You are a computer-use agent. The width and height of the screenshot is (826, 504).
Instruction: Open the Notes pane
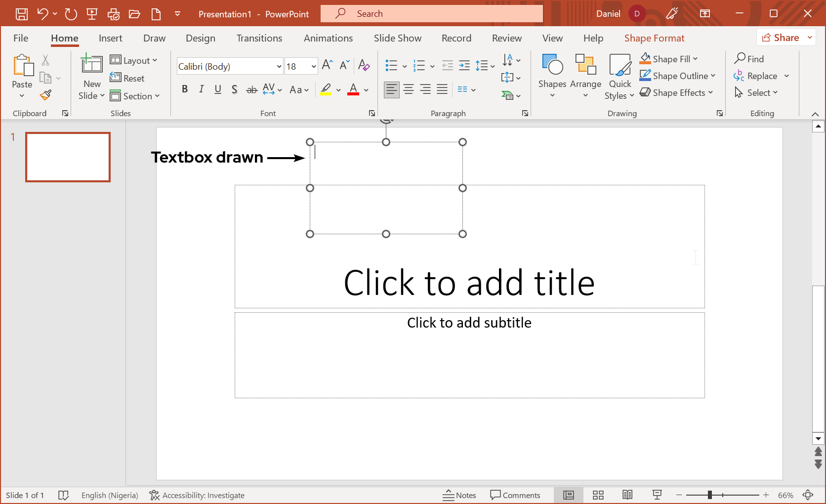pos(459,495)
